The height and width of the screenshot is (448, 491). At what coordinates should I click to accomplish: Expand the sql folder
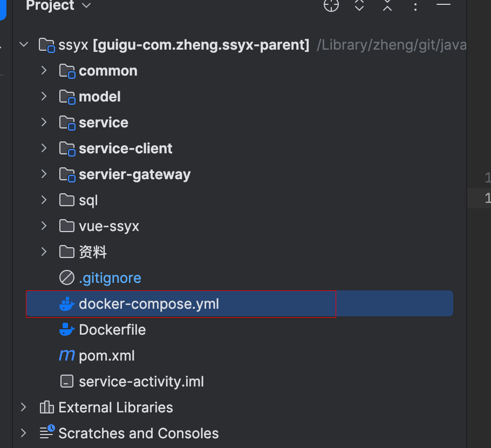(x=44, y=200)
